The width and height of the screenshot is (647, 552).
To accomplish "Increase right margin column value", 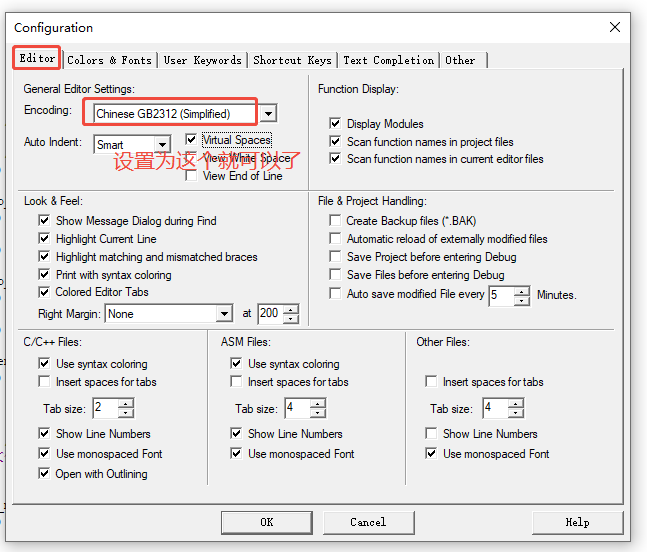I will coord(291,309).
